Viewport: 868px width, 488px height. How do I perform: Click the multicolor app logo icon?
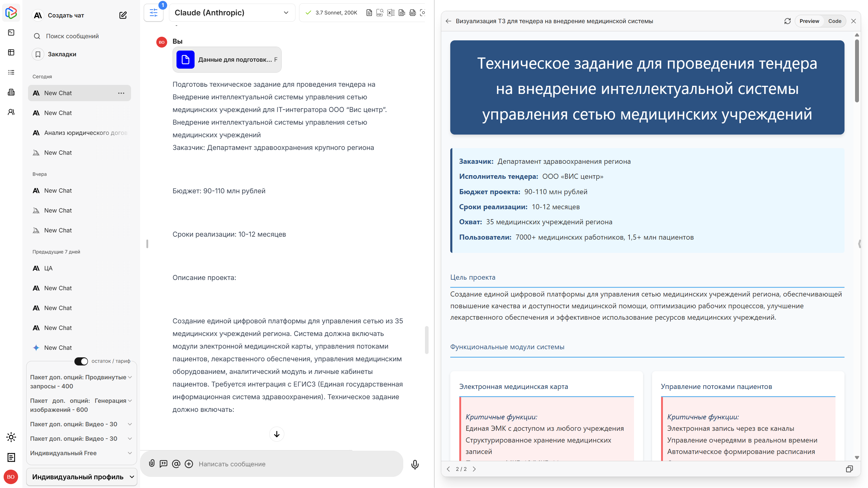pos(11,13)
